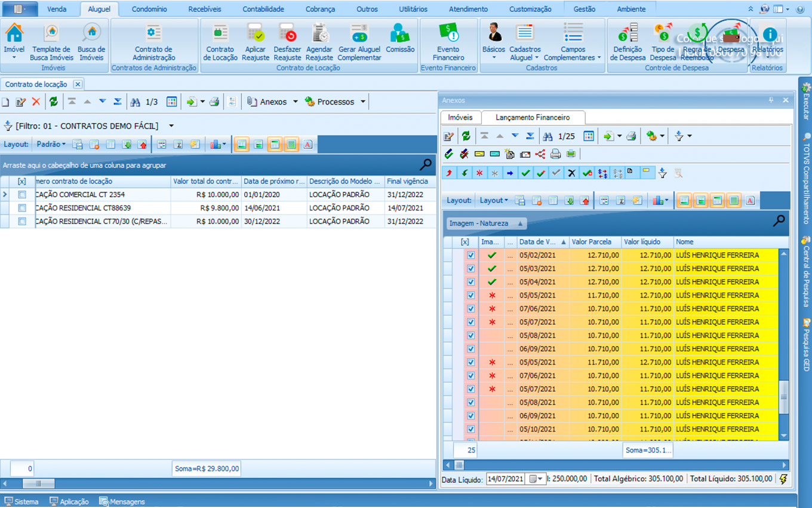The width and height of the screenshot is (812, 508).
Task: Open the Processos dropdown menu
Action: (362, 102)
